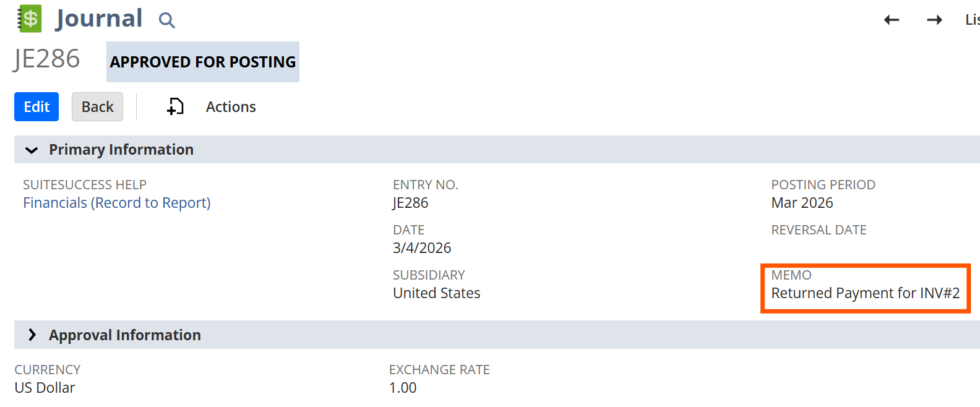Go to previous record with left arrow
This screenshot has height=407, width=980.
(892, 20)
